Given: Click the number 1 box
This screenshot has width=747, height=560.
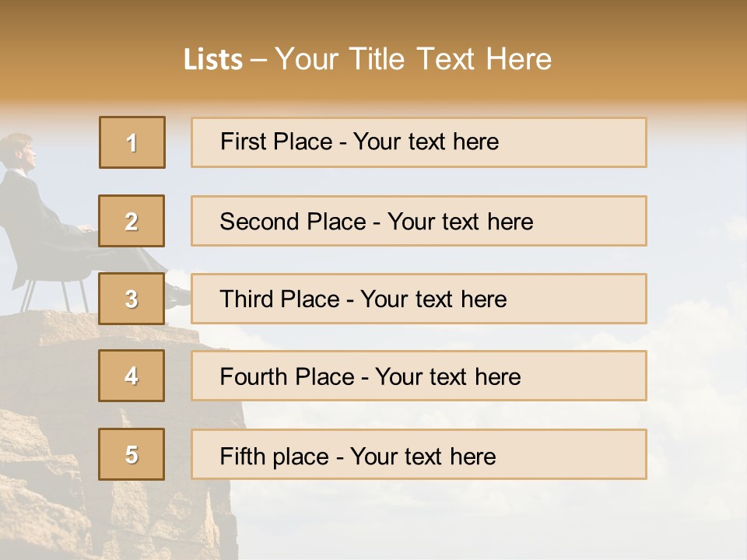Looking at the screenshot, I should 132,142.
